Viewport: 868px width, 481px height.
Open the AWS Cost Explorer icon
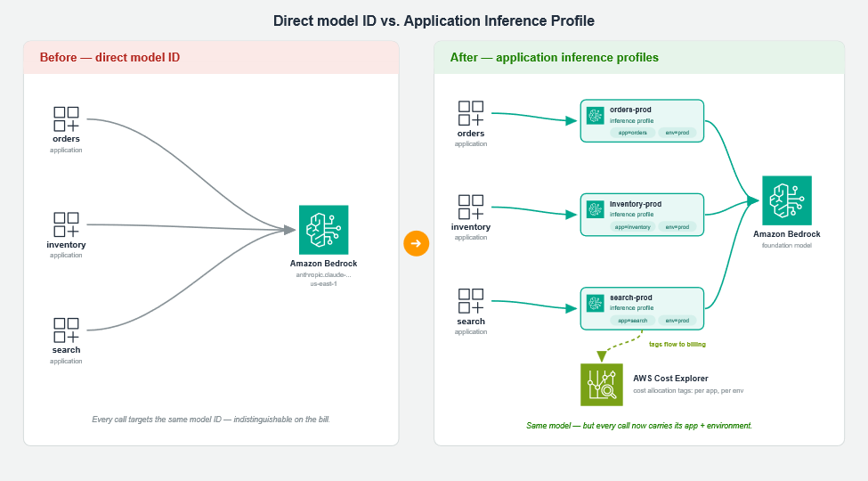(602, 385)
